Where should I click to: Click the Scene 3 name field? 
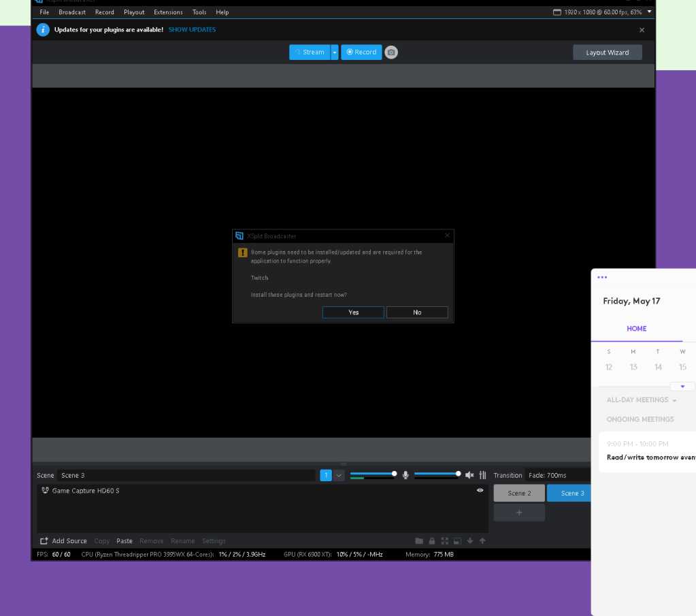point(186,475)
